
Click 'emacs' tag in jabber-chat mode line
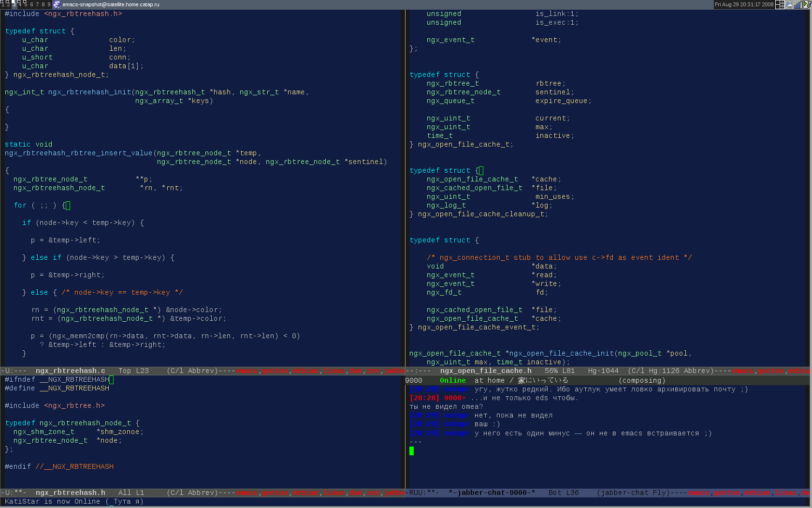(699, 493)
